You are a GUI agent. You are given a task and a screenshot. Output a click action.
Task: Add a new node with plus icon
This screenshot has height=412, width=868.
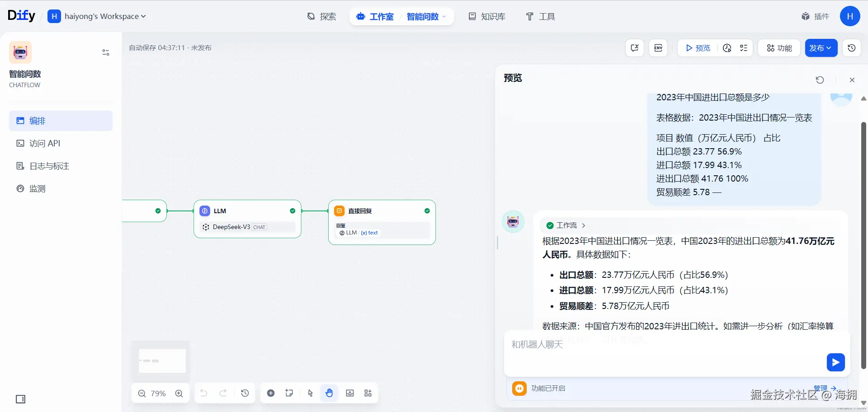pyautogui.click(x=271, y=393)
